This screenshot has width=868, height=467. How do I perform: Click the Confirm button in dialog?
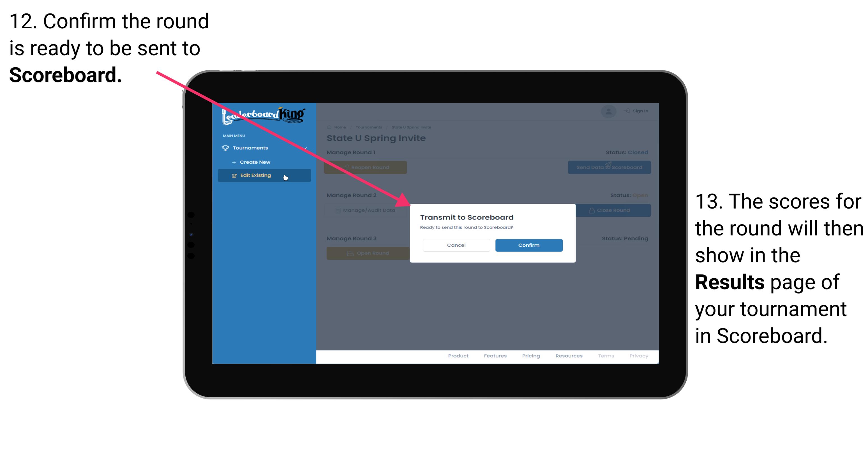pos(527,244)
